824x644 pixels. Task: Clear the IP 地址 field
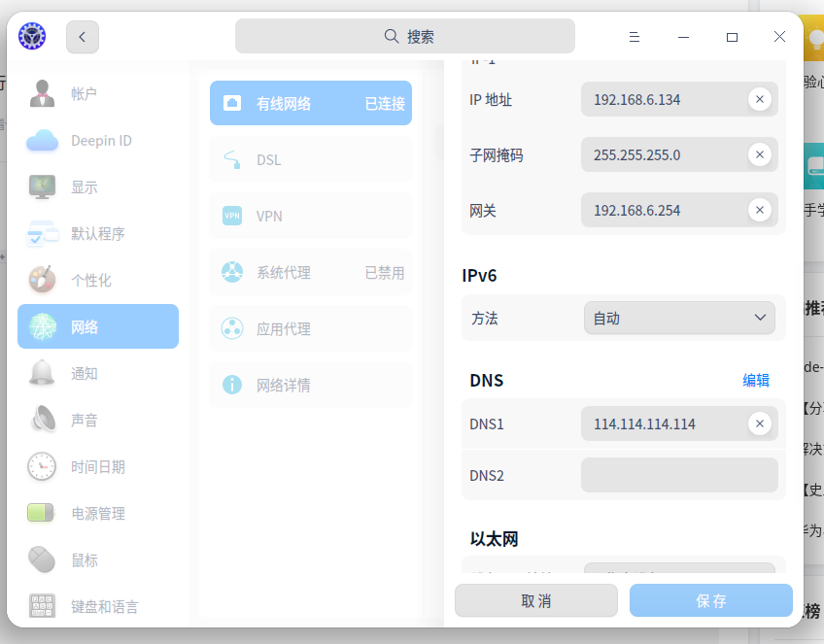coord(759,99)
